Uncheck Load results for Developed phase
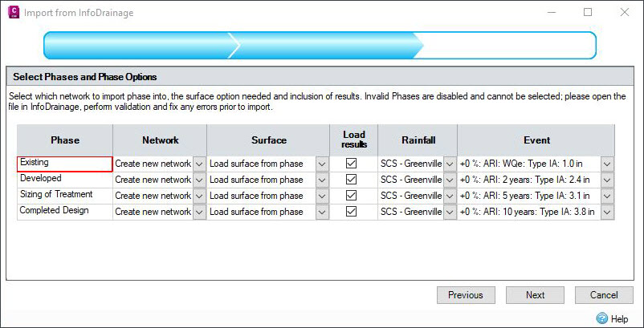This screenshot has height=328, width=644. tap(351, 180)
